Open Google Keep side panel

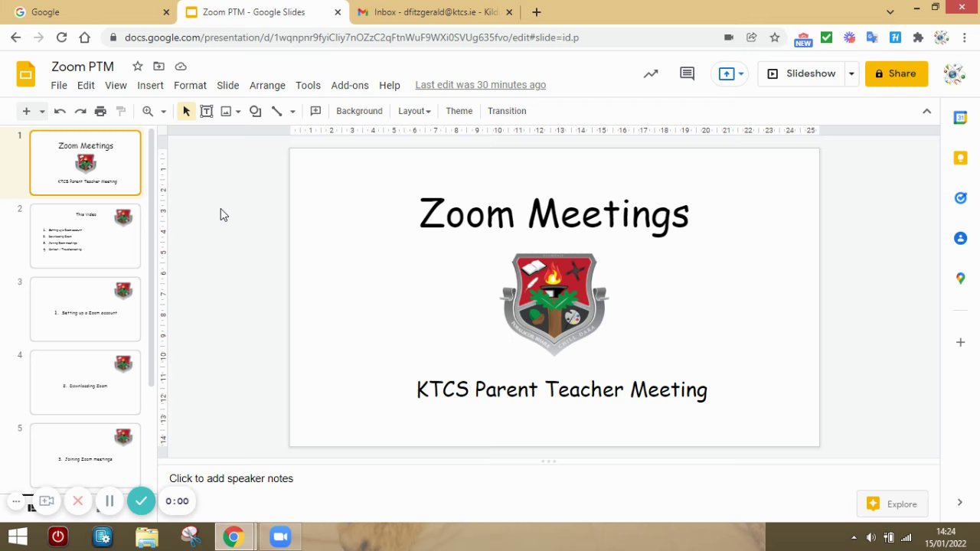point(960,158)
